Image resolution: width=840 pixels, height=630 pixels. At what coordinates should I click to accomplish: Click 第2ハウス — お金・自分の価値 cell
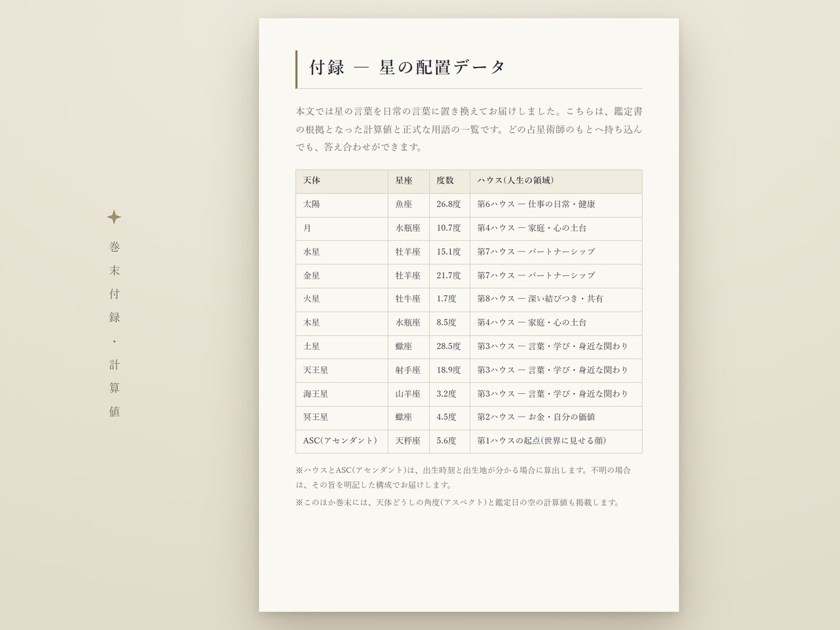click(x=556, y=418)
